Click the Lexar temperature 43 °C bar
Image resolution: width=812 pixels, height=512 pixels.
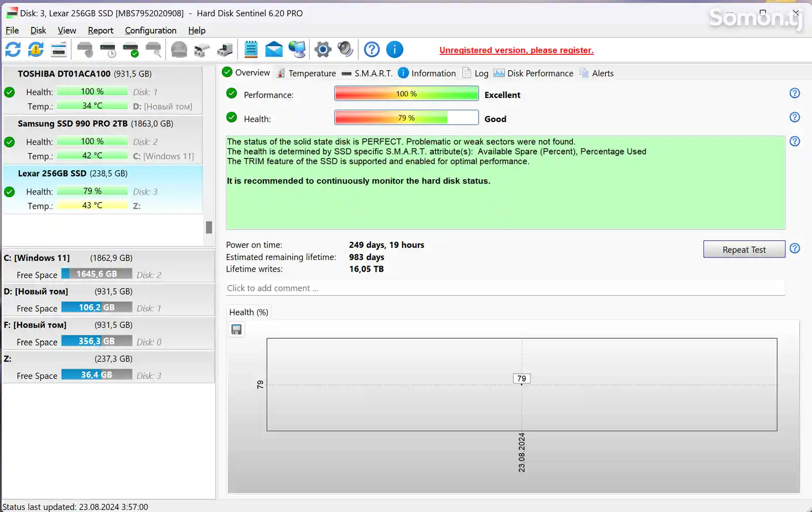coord(92,205)
